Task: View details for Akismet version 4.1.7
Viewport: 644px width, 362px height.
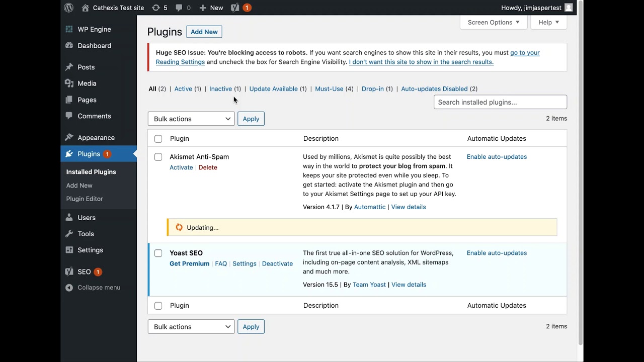Action: coord(409,207)
